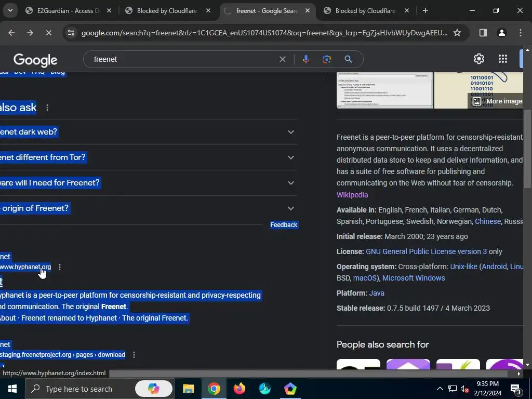Go forward to the next page
This screenshot has height=399, width=532.
tap(30, 33)
